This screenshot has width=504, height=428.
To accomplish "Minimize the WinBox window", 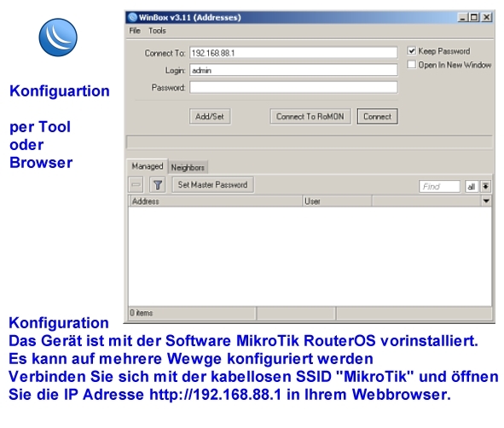I will click(x=462, y=17).
